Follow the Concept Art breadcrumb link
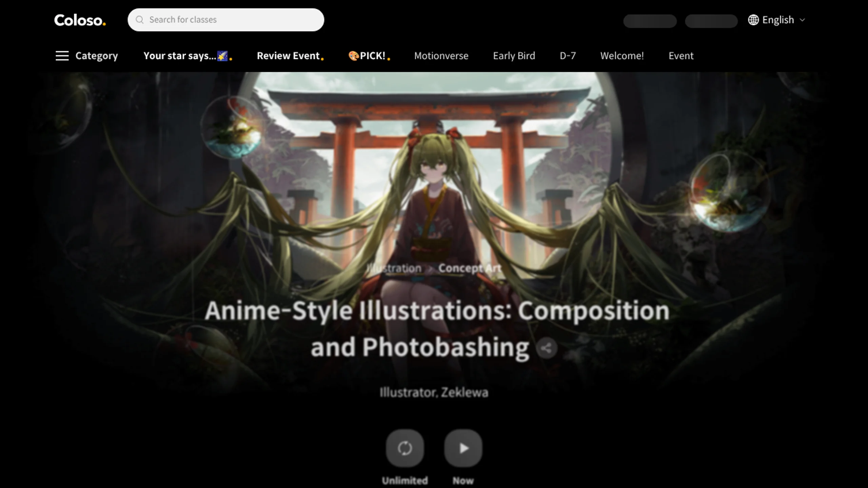Viewport: 868px width, 488px height. [470, 268]
